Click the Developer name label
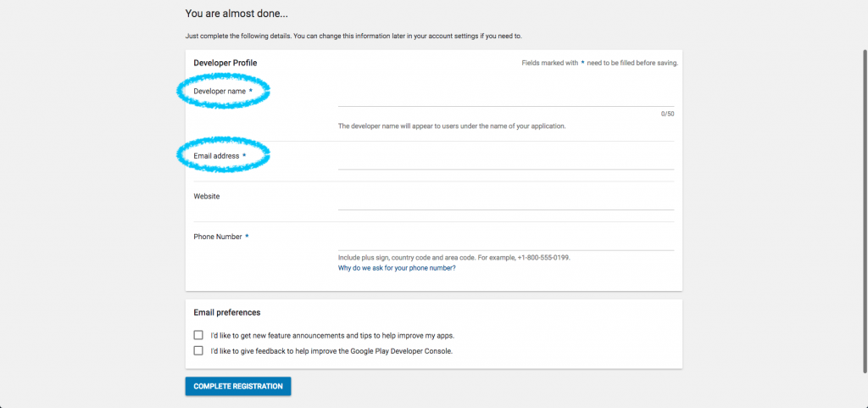Viewport: 868px width, 408px height. pyautogui.click(x=220, y=91)
